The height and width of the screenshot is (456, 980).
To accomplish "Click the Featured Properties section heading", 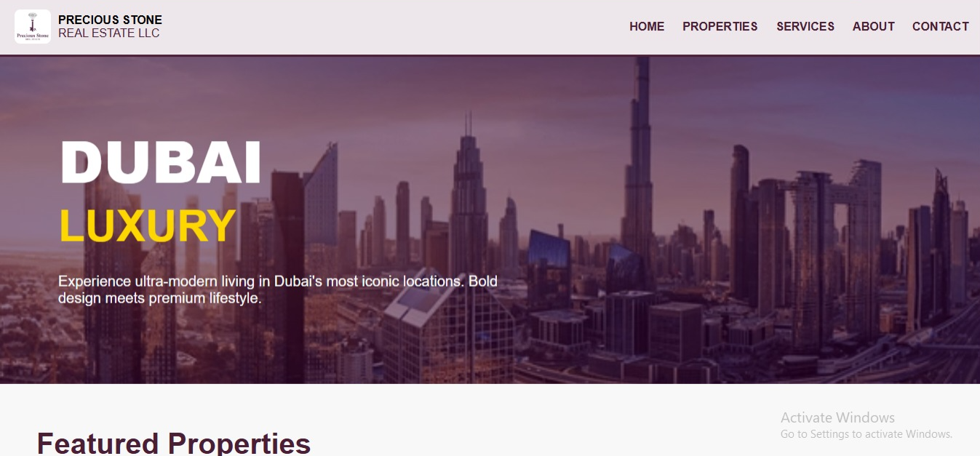I will [x=174, y=443].
